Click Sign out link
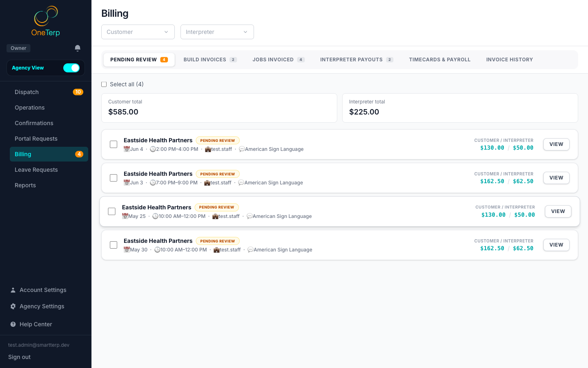This screenshot has height=368, width=588. pyautogui.click(x=19, y=357)
